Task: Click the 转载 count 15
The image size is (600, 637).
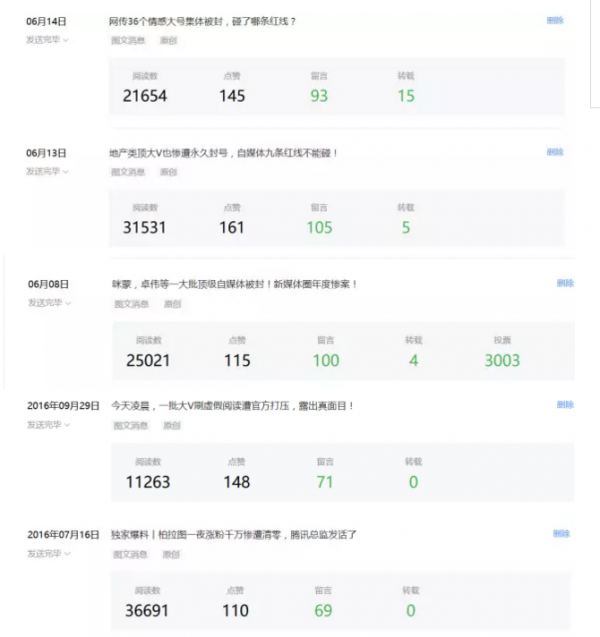Action: (406, 96)
